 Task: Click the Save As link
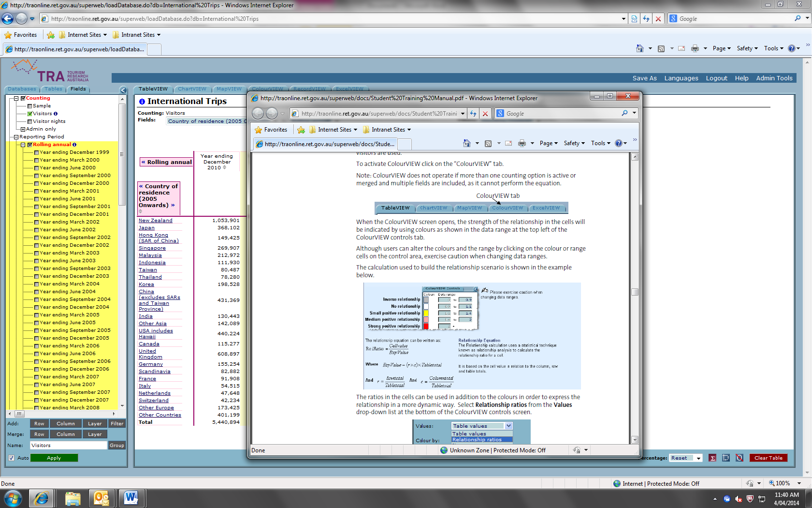pos(644,78)
